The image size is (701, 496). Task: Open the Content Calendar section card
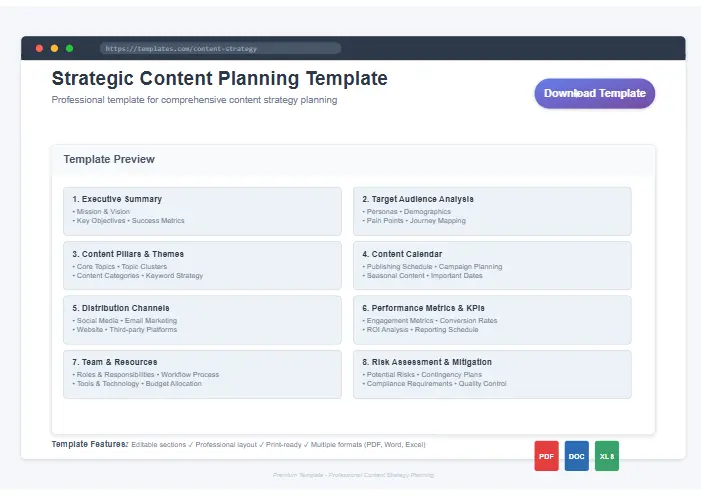click(492, 266)
